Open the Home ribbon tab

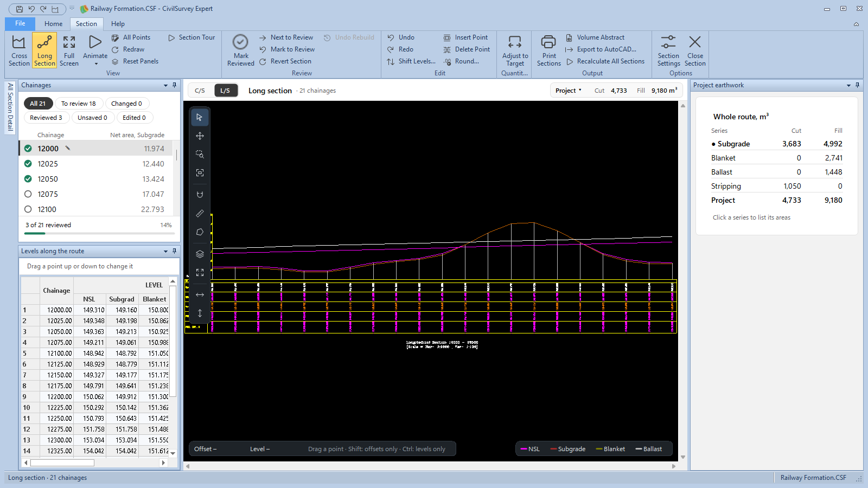(53, 24)
